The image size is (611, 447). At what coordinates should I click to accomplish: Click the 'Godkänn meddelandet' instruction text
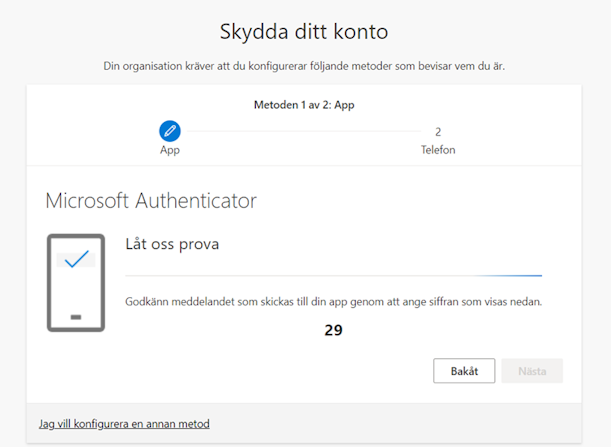point(334,302)
